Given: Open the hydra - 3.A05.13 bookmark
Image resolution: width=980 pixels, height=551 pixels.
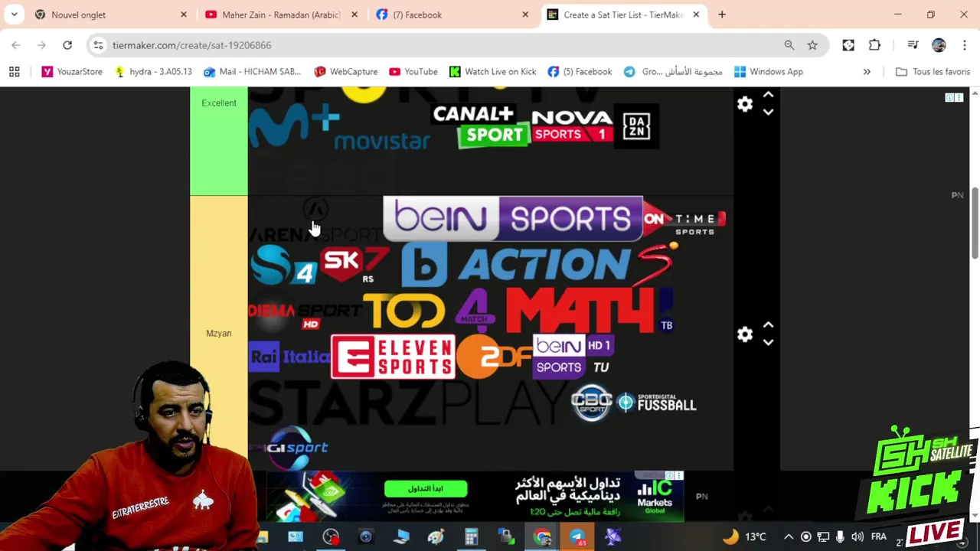Looking at the screenshot, I should 152,71.
